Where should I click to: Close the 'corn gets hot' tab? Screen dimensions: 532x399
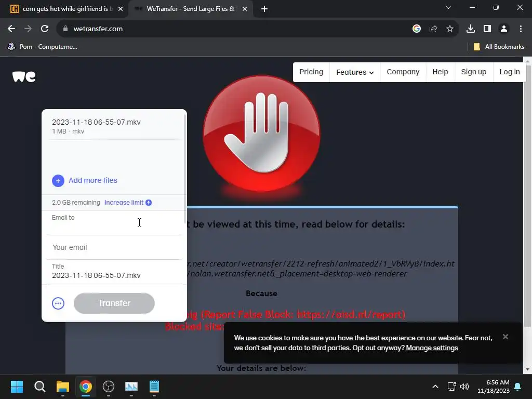tap(121, 9)
